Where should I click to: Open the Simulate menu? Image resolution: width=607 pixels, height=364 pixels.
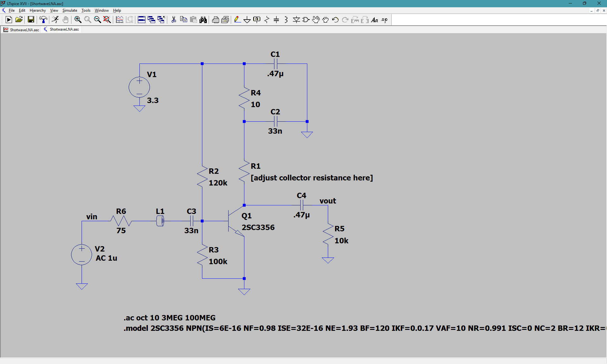tap(70, 10)
